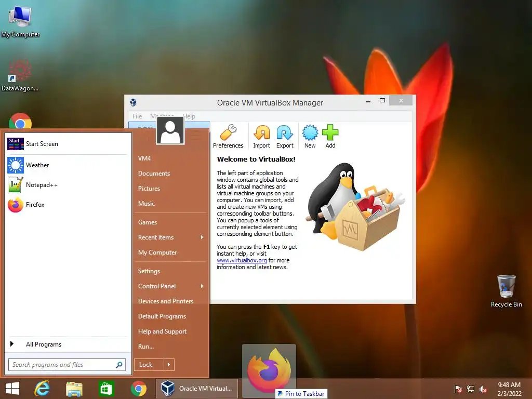Maximize the VirtualBox Manager window

[382, 101]
